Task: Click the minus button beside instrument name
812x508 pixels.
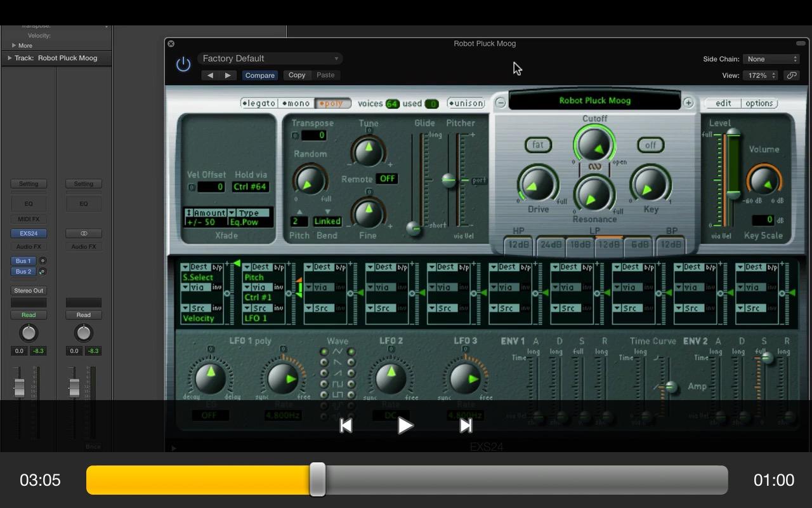Action: click(501, 103)
